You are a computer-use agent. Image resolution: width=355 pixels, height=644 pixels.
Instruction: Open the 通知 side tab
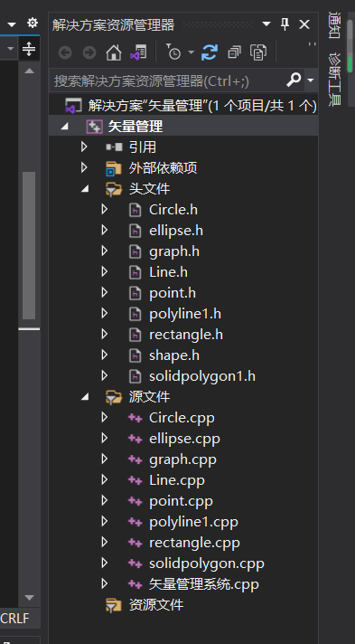coord(334,25)
